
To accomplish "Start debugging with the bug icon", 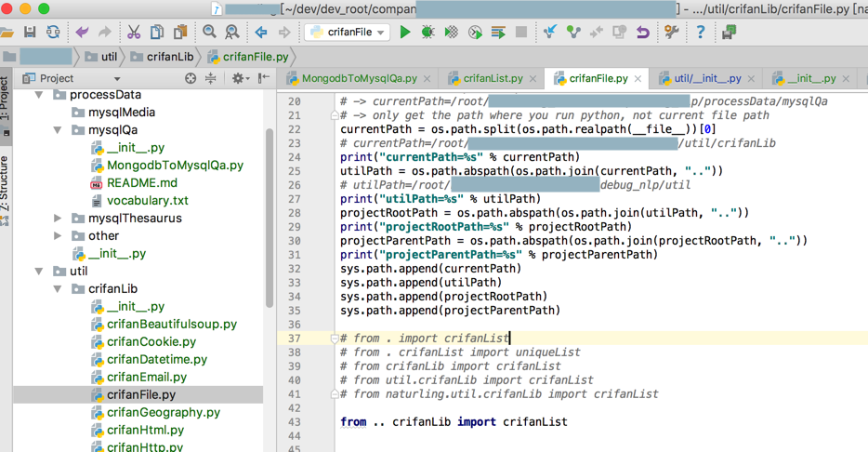I will click(x=427, y=32).
